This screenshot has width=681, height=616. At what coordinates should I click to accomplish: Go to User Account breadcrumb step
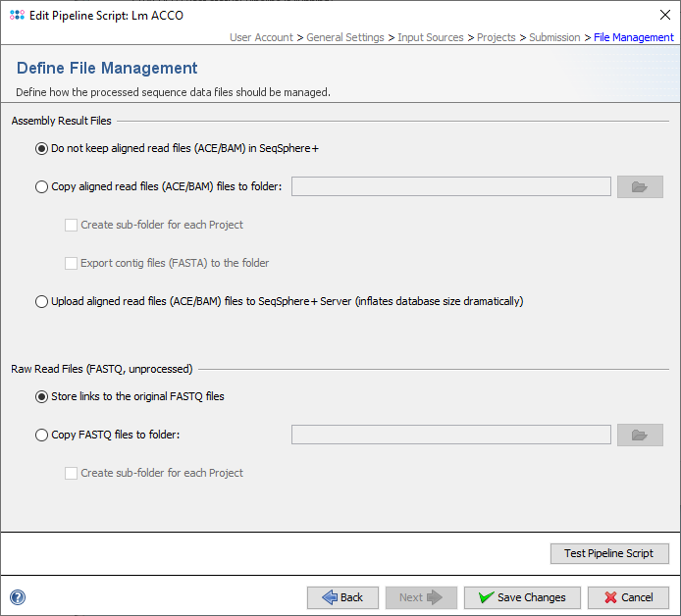261,37
